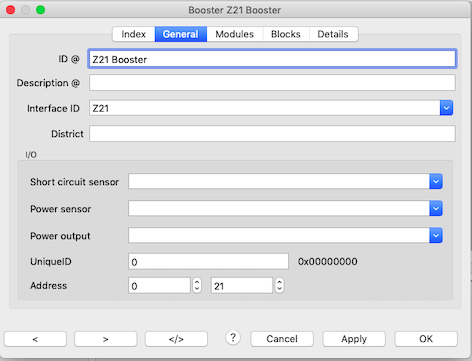Click the ID field containing Z21 Booster
472x361 pixels.
click(x=272, y=59)
